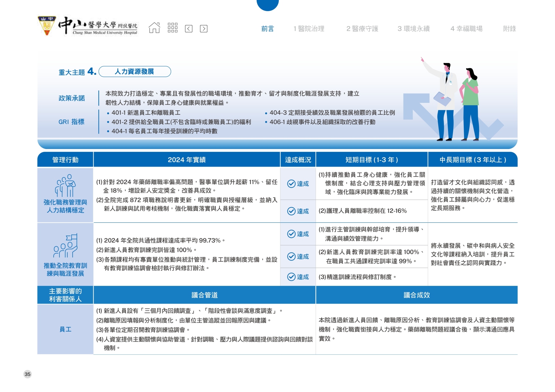This screenshot has height=392, width=555.
Task: Go to previous page arrow
Action: 189,29
